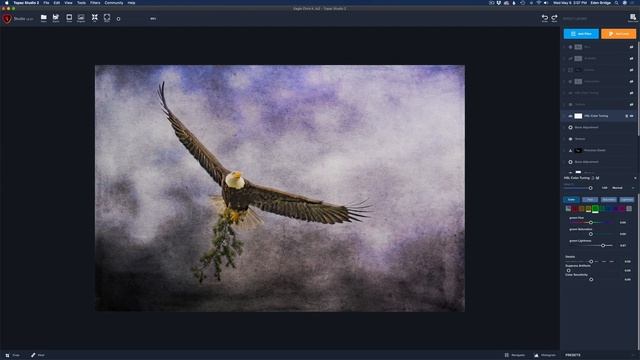Click the layer list vertical scrollbar
The width and height of the screenshot is (640, 360).
(x=638, y=88)
